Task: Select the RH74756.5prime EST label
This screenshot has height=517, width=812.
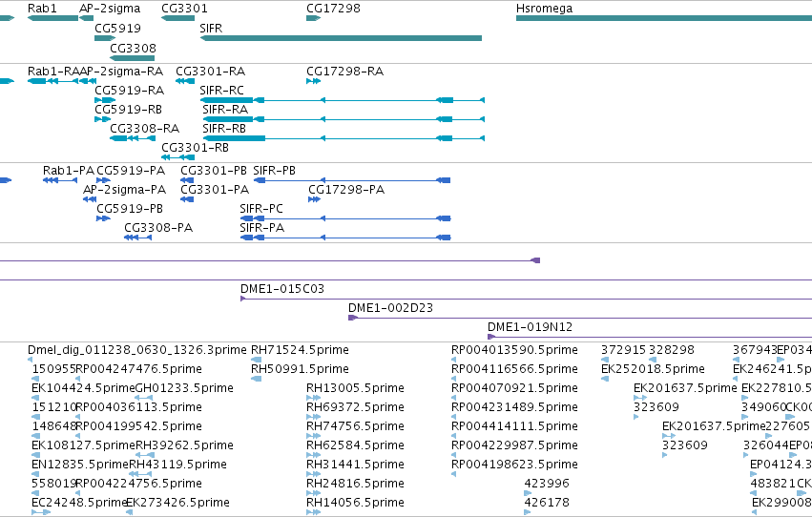Action: (355, 427)
